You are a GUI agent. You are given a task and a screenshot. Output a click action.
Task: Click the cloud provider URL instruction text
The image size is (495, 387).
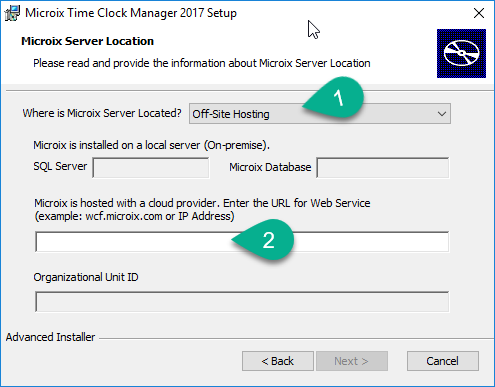tap(202, 210)
